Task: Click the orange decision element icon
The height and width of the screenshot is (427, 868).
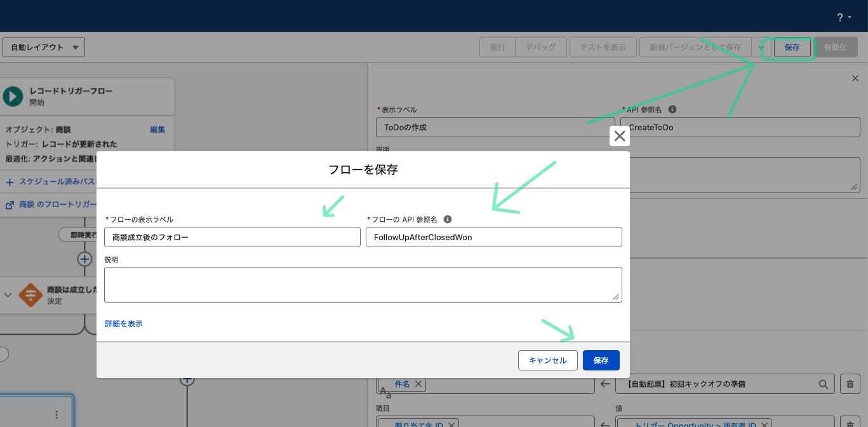Action: coord(30,295)
